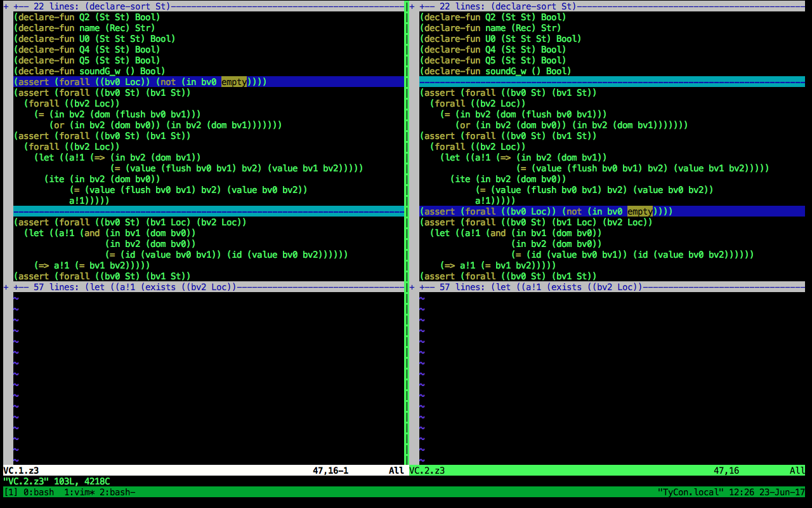This screenshot has width=812, height=508.
Task: Click "(or (in bv2 (dom bv0))" line in VC.2.z3
Action: (572, 125)
